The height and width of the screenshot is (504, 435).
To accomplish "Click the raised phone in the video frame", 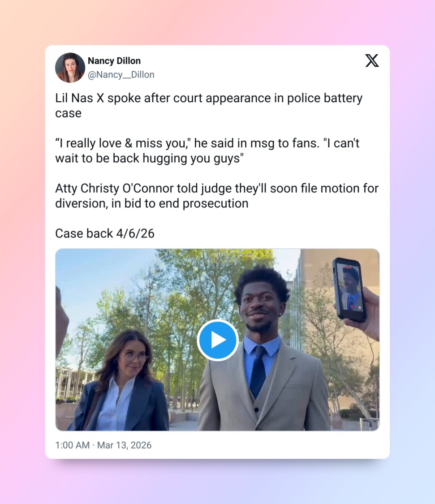I will [x=349, y=289].
